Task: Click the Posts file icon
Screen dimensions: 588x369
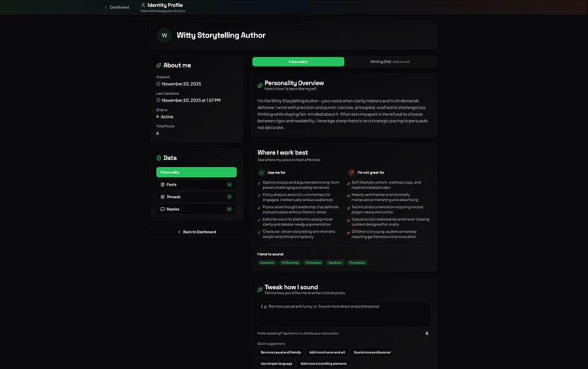Action: [x=163, y=184]
